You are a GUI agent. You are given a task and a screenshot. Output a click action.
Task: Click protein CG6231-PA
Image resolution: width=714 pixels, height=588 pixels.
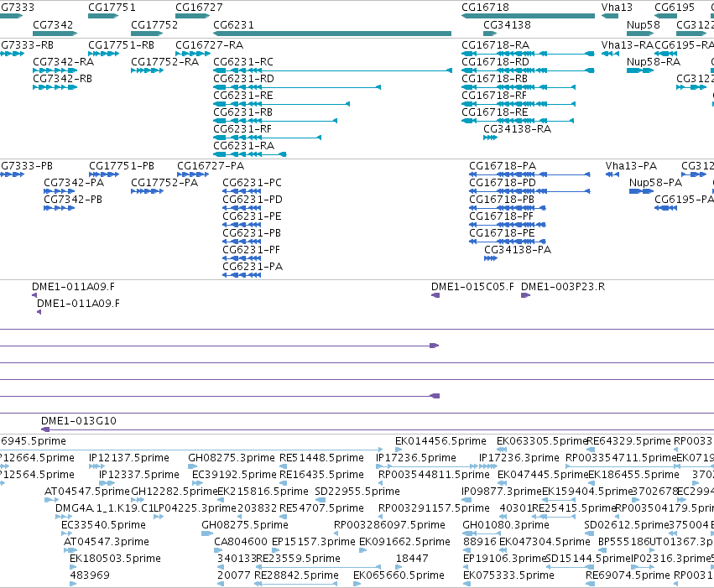253,267
